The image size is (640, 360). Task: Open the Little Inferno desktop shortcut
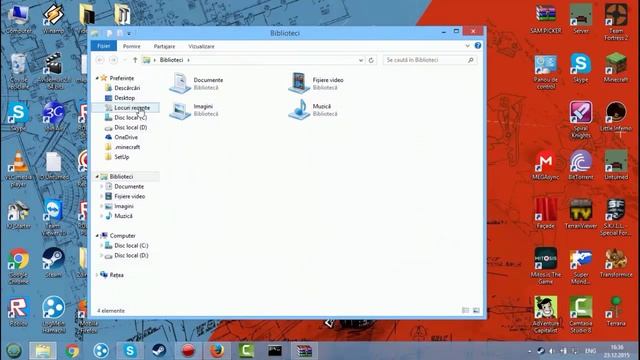click(x=616, y=116)
